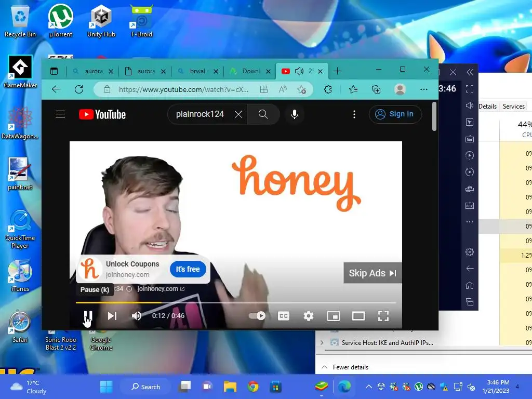532x399 pixels.
Task: Toggle YouTube autoplay switch
Action: [x=257, y=316]
